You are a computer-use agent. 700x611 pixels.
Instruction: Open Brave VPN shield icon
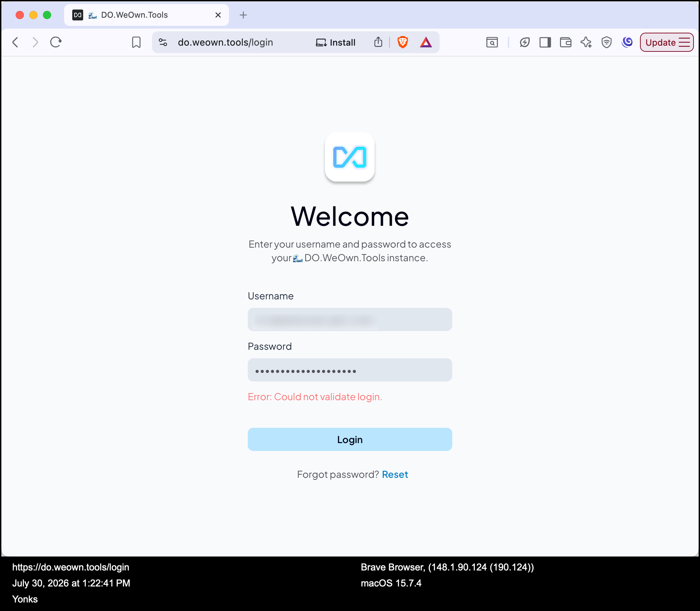coord(607,42)
